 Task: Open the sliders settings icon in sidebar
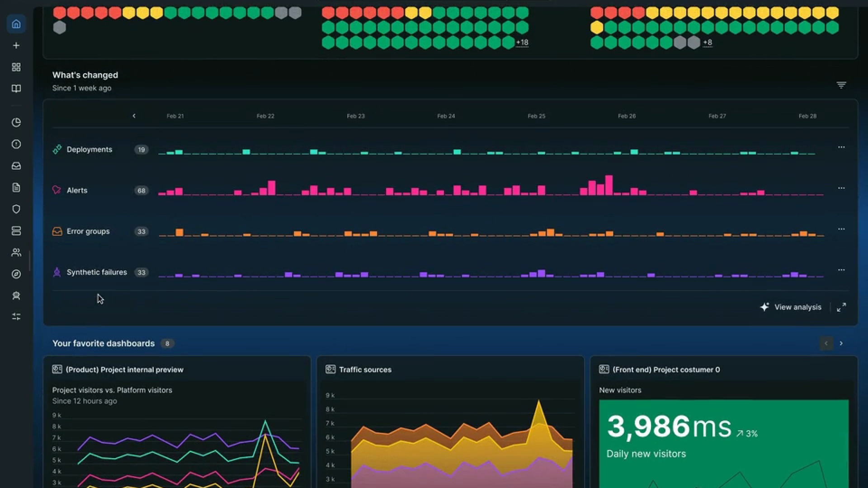click(16, 317)
